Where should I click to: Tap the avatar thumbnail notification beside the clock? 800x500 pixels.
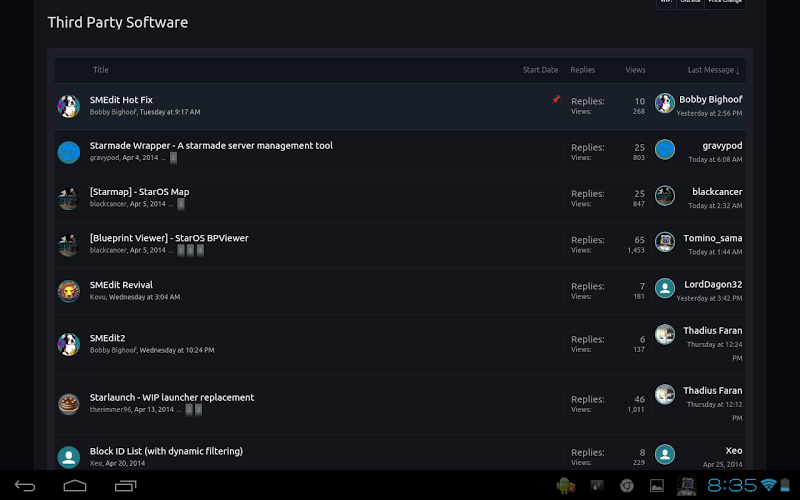click(x=687, y=486)
